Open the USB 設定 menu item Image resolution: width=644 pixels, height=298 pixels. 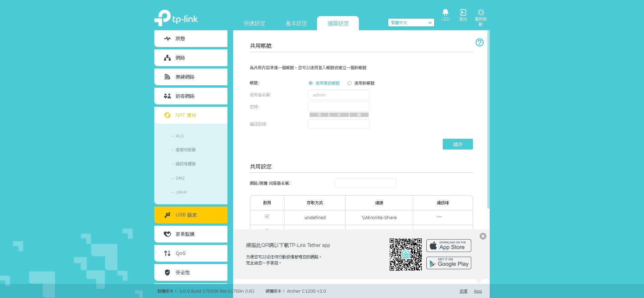coord(191,215)
